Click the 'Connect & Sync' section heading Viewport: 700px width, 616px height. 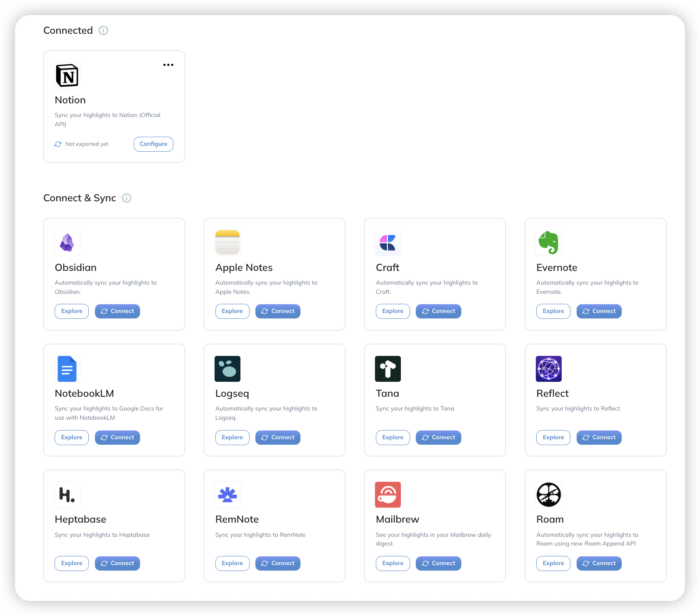pos(80,198)
